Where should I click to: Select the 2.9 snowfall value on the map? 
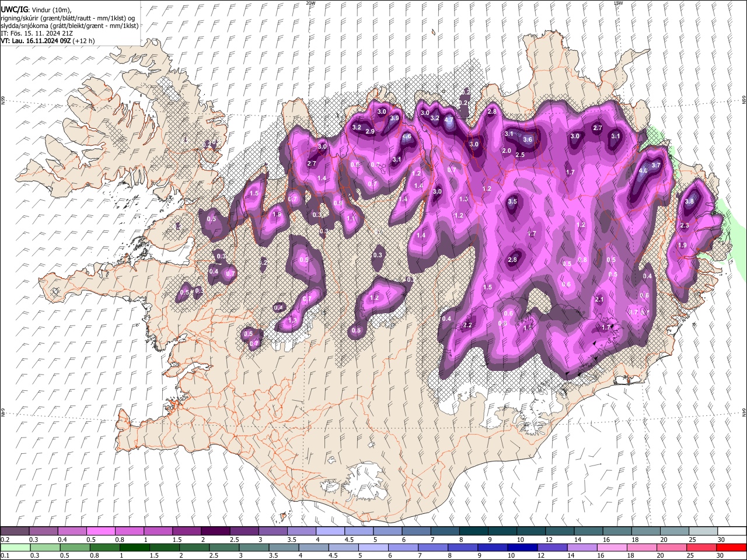pyautogui.click(x=370, y=132)
